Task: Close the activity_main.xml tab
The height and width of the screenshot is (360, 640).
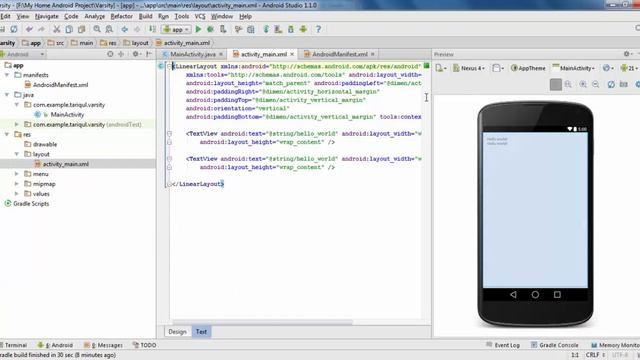Action: pos(292,54)
